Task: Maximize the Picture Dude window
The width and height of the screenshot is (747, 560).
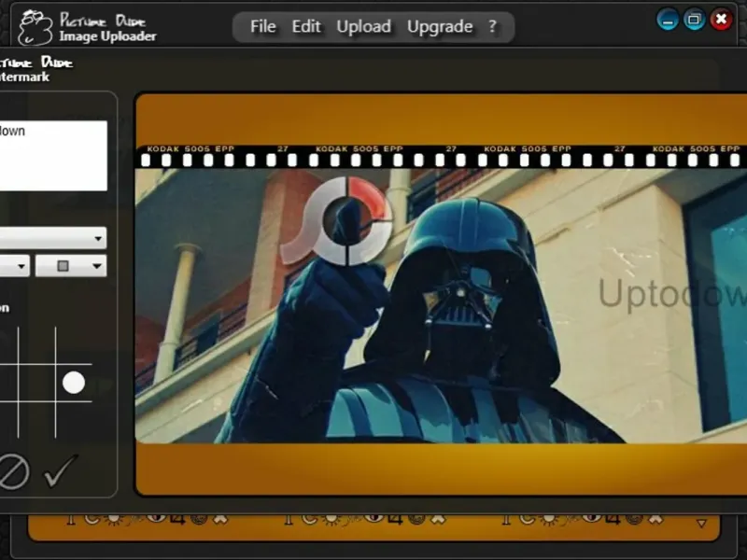Action: (x=694, y=20)
